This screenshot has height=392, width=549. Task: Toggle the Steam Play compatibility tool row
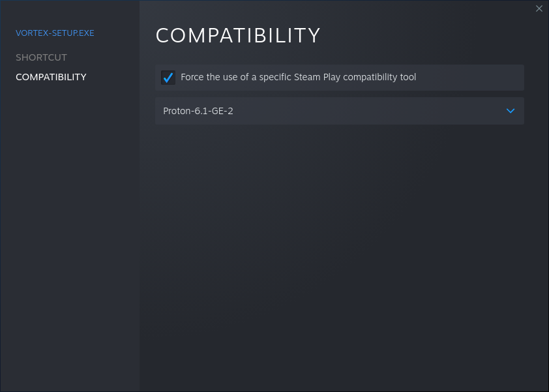[339, 78]
